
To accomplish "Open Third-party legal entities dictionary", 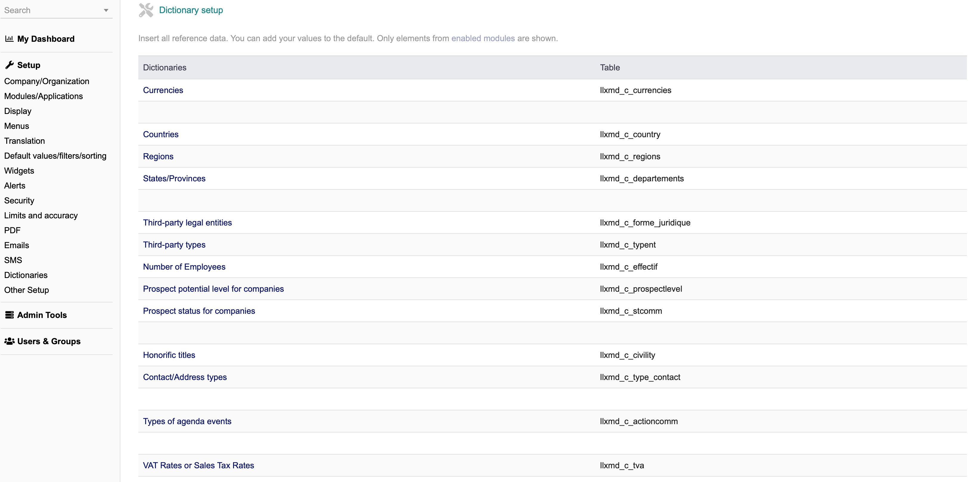I will tap(187, 222).
